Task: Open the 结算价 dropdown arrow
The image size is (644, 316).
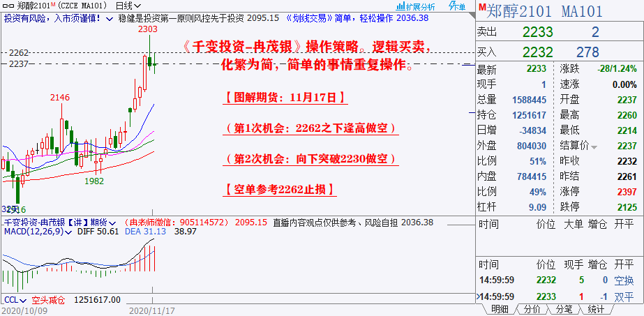Action: click(x=594, y=146)
